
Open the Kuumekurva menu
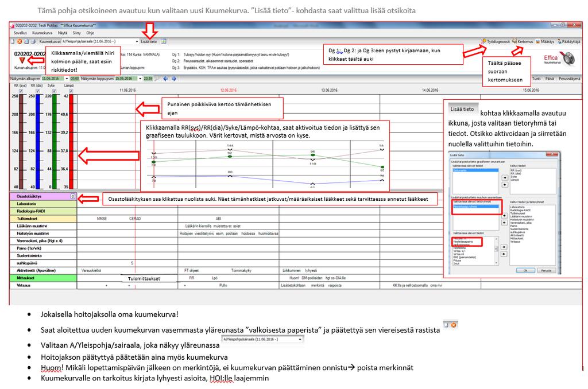point(42,33)
